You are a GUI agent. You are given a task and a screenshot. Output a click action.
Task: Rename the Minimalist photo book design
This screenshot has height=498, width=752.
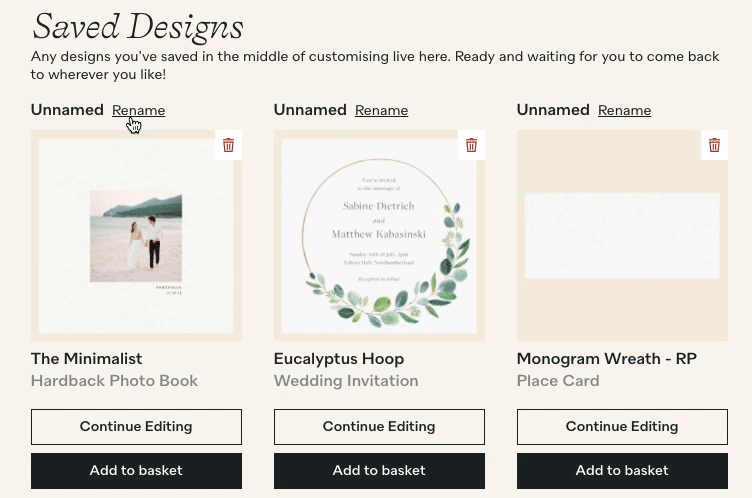(139, 110)
